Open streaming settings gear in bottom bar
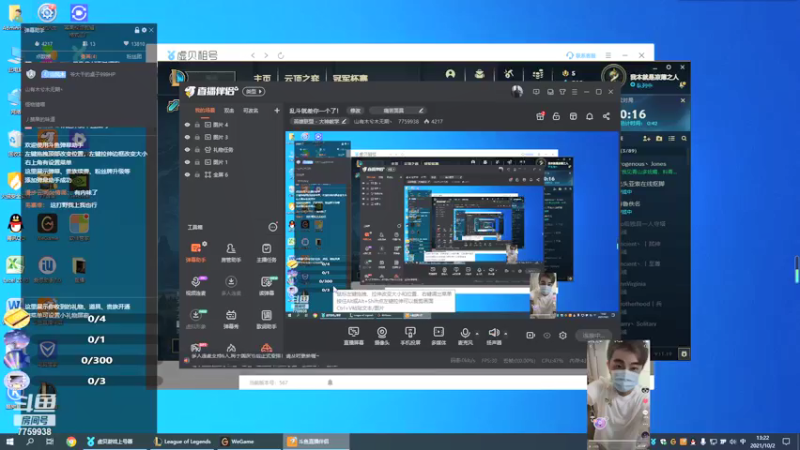 [563, 335]
